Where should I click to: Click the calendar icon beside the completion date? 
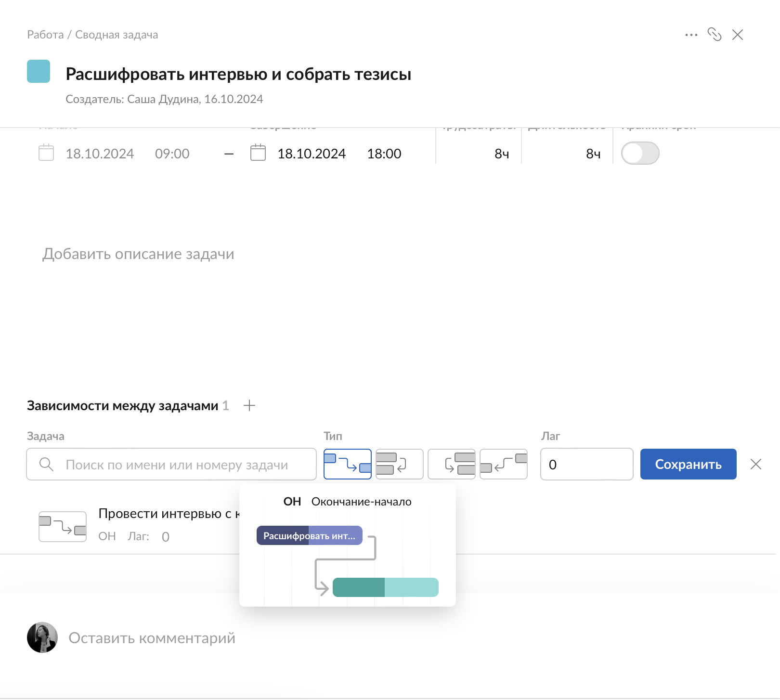258,153
